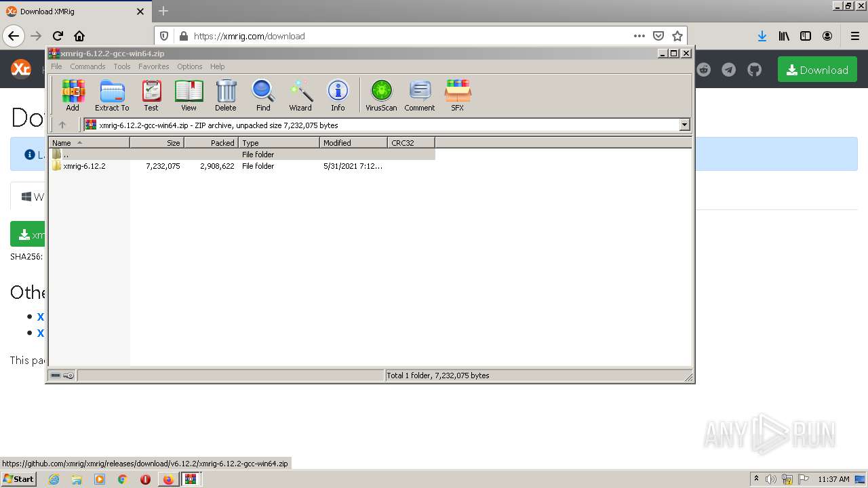Sort file list by Size column
868x488 pixels.
(157, 143)
